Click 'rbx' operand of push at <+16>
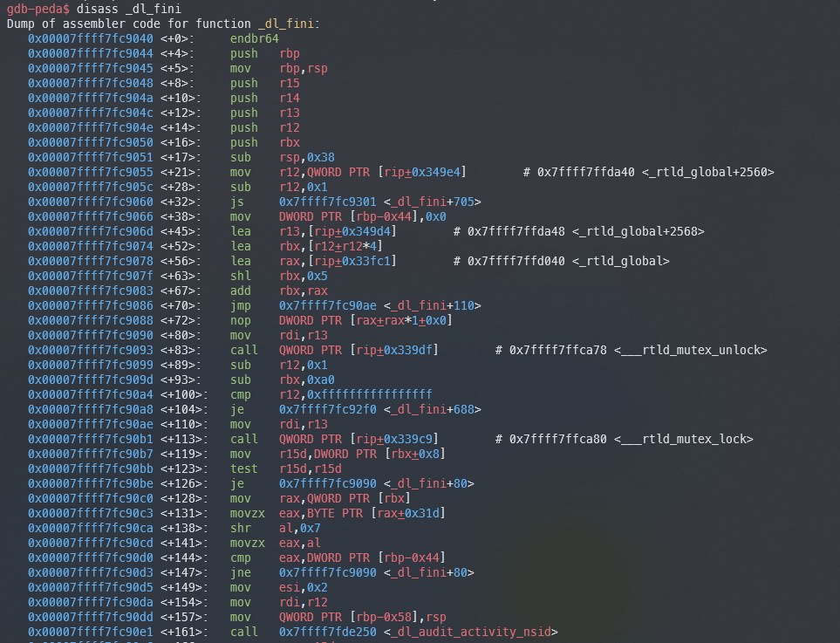The image size is (840, 643). pyautogui.click(x=290, y=142)
